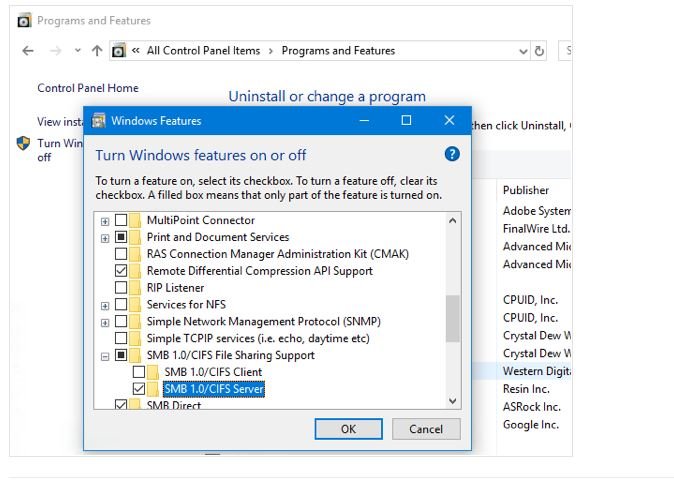The height and width of the screenshot is (484, 674).
Task: Click the features list scrollbar thumb
Action: coord(452,319)
